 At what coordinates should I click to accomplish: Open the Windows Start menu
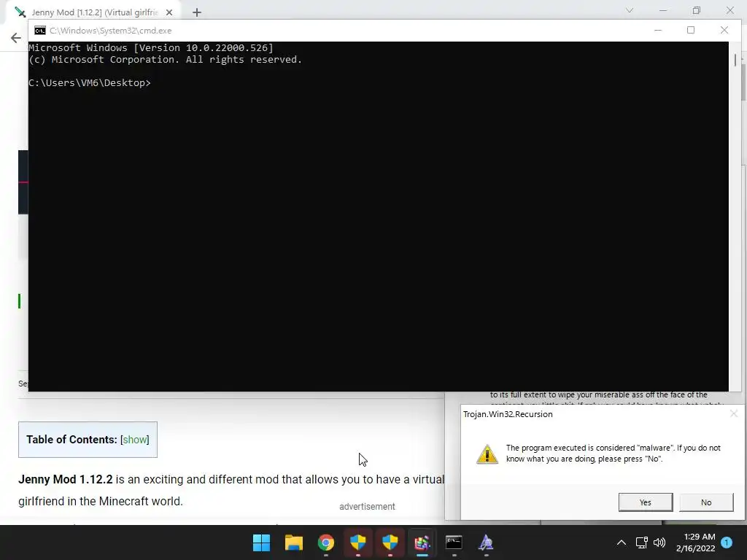(261, 542)
